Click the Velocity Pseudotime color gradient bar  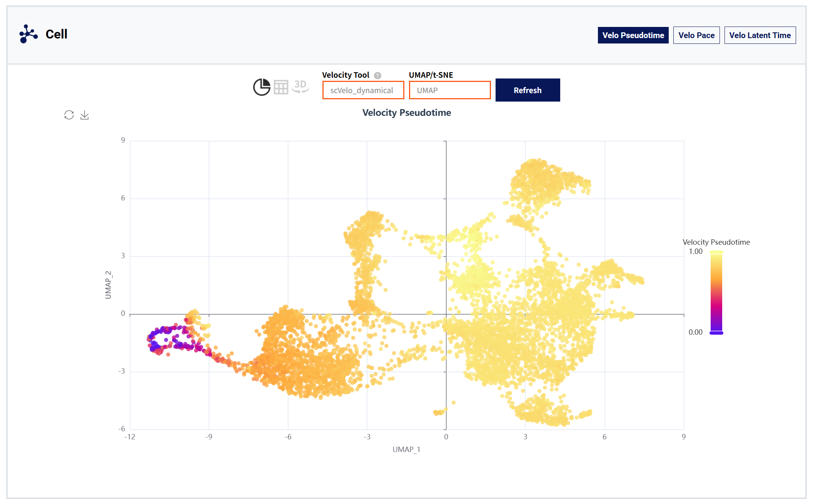(716, 292)
